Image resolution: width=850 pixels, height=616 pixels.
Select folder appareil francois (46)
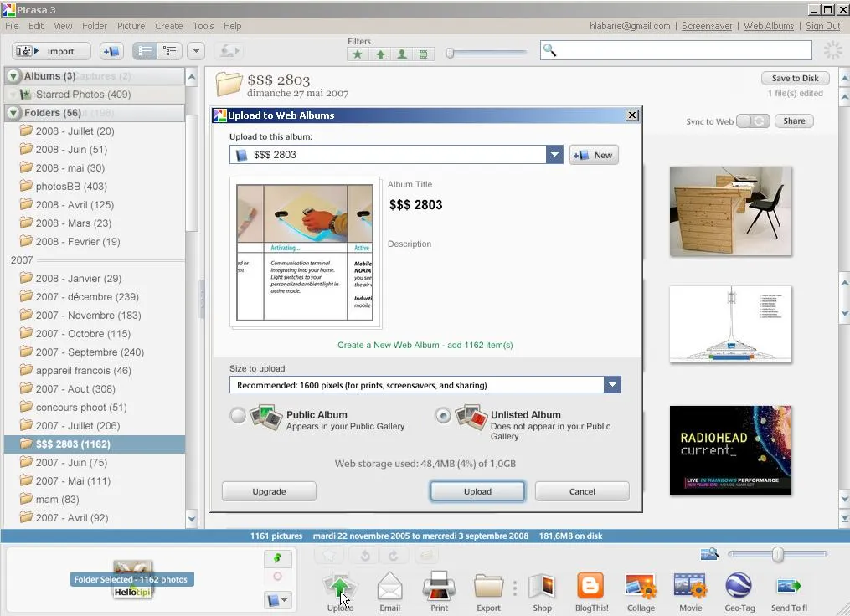tap(83, 371)
